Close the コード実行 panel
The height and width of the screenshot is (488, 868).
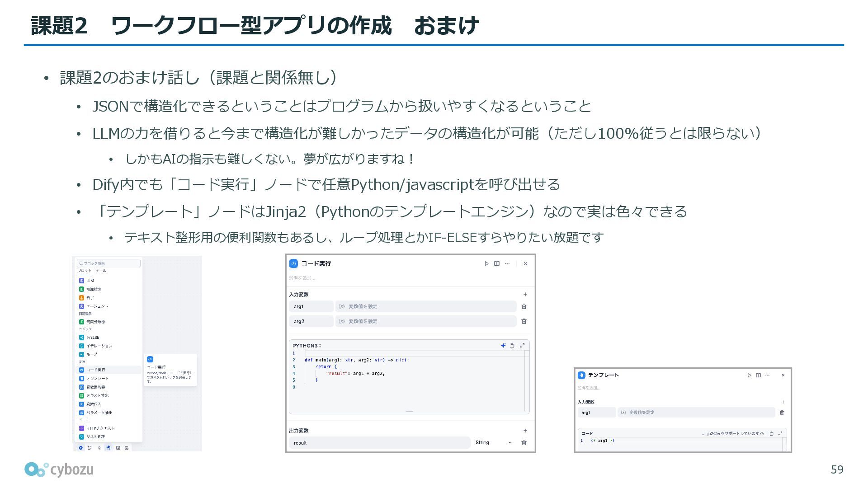click(525, 263)
